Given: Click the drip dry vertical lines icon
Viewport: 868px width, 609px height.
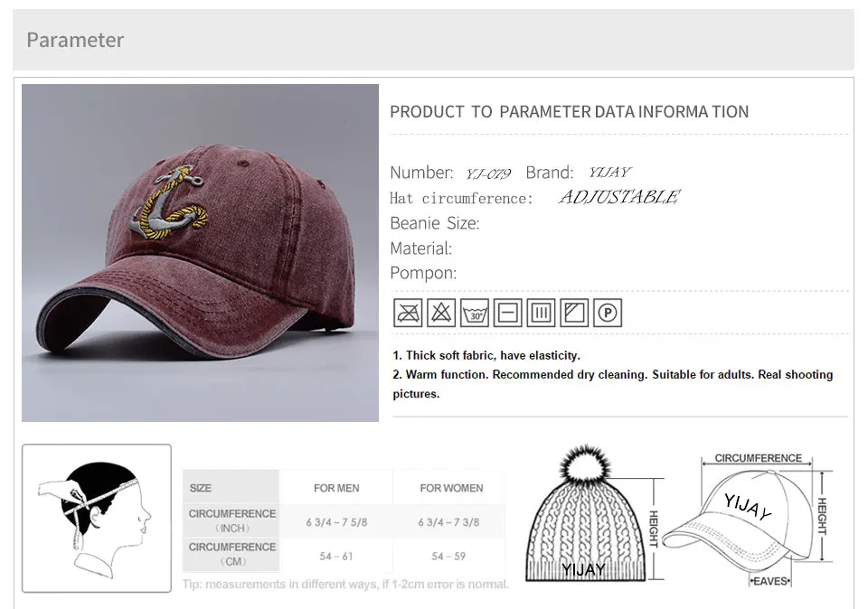Looking at the screenshot, I should click(541, 313).
